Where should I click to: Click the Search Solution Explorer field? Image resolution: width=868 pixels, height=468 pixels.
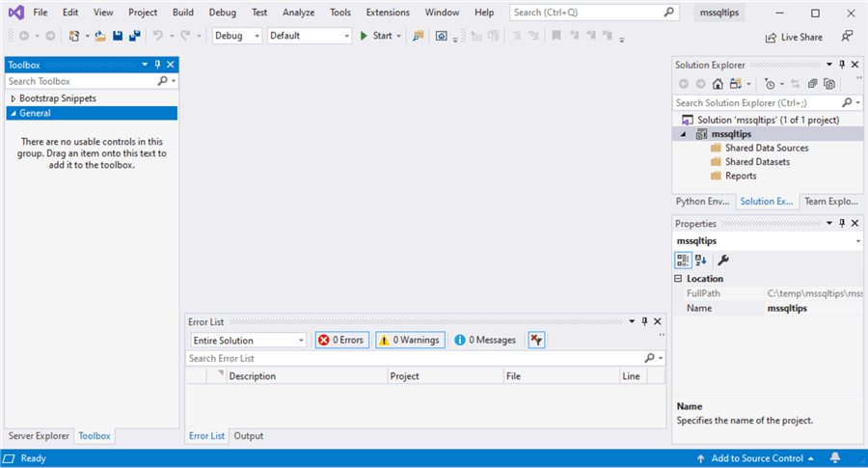[756, 102]
